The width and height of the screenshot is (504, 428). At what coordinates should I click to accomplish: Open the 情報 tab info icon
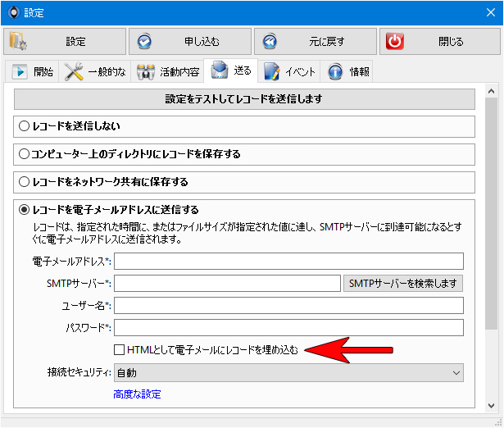click(335, 71)
